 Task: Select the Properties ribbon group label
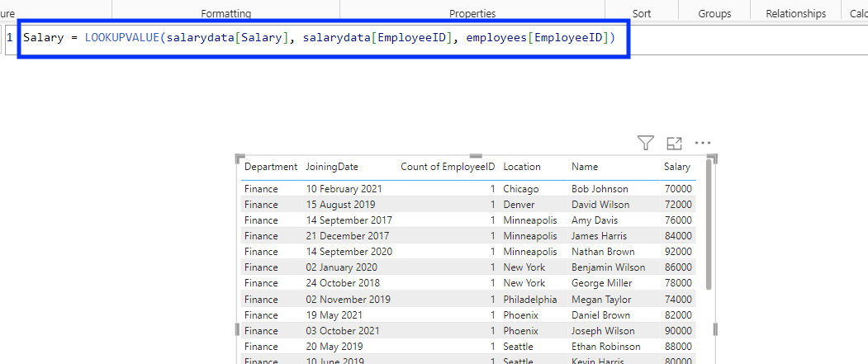pos(472,13)
